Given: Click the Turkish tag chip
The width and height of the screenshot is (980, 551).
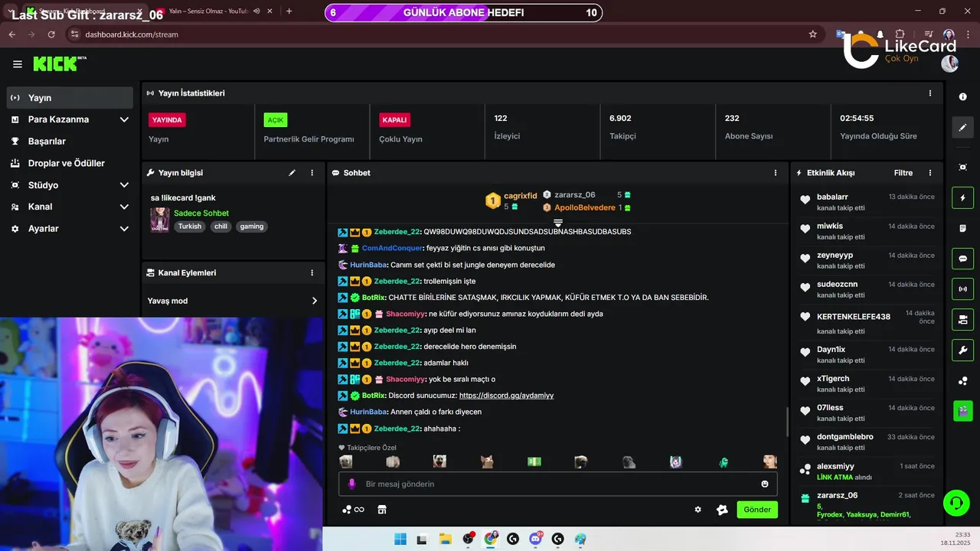Looking at the screenshot, I should point(190,227).
